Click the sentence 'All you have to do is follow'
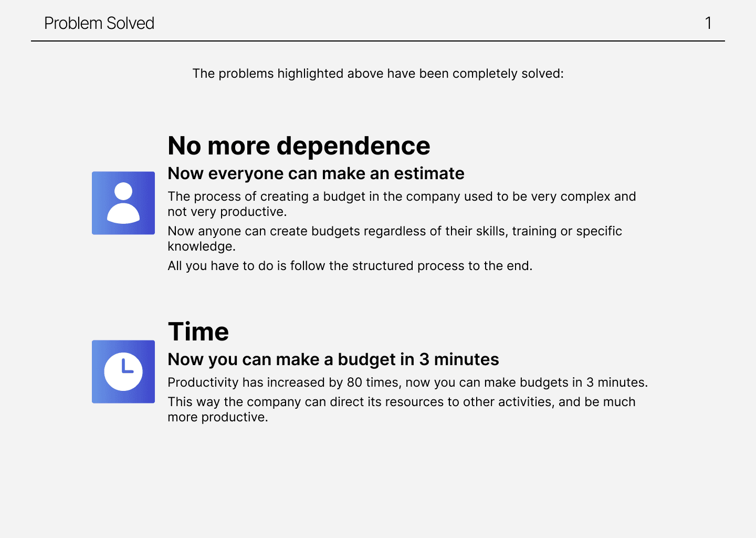 tap(350, 266)
